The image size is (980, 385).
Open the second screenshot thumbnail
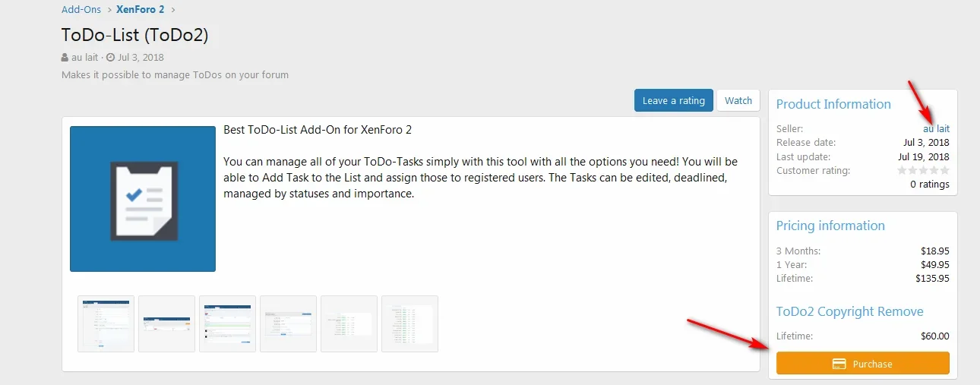coord(166,323)
